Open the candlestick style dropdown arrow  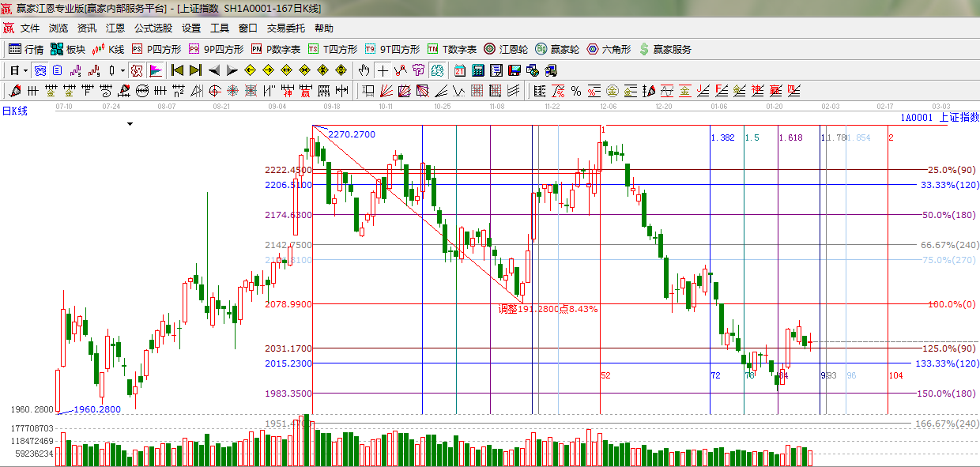tap(122, 70)
